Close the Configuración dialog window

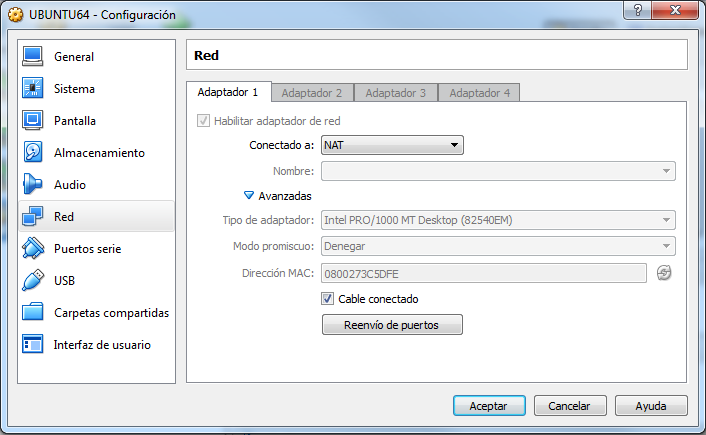[x=675, y=10]
